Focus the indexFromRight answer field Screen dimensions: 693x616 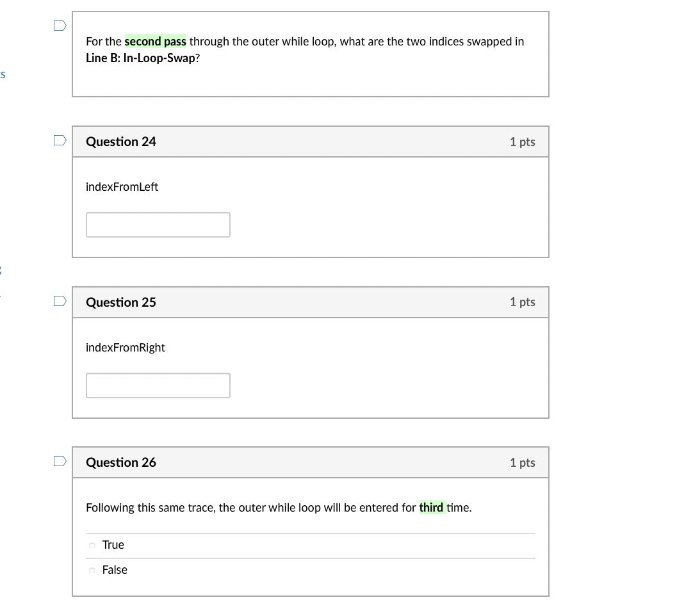point(158,385)
